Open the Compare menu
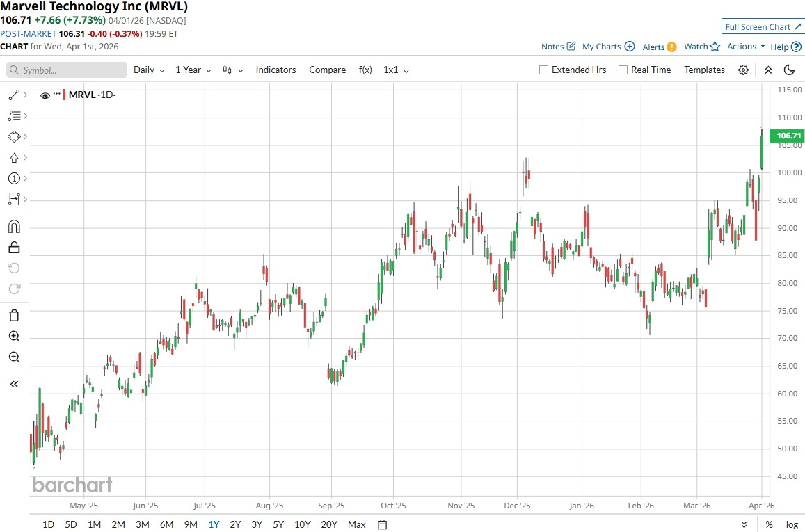 point(327,70)
